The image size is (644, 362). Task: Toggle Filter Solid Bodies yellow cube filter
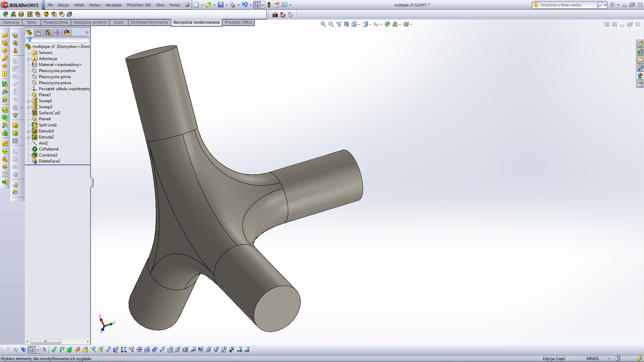point(85,350)
